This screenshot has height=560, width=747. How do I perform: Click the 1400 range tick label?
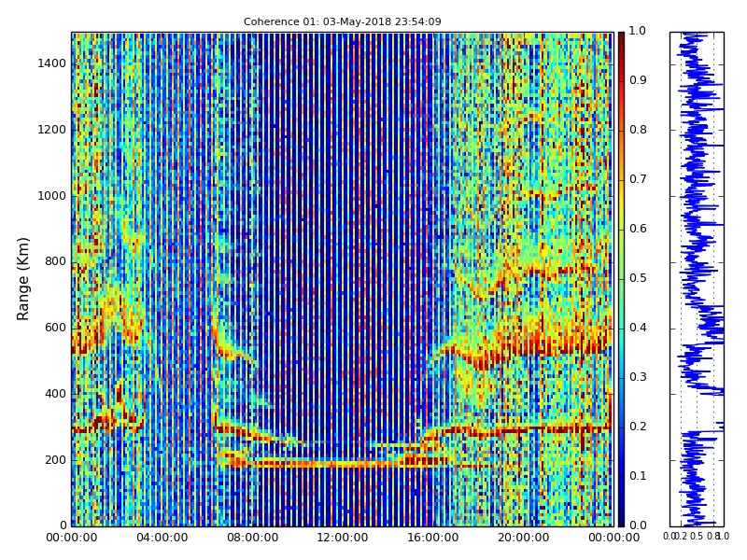(x=51, y=63)
